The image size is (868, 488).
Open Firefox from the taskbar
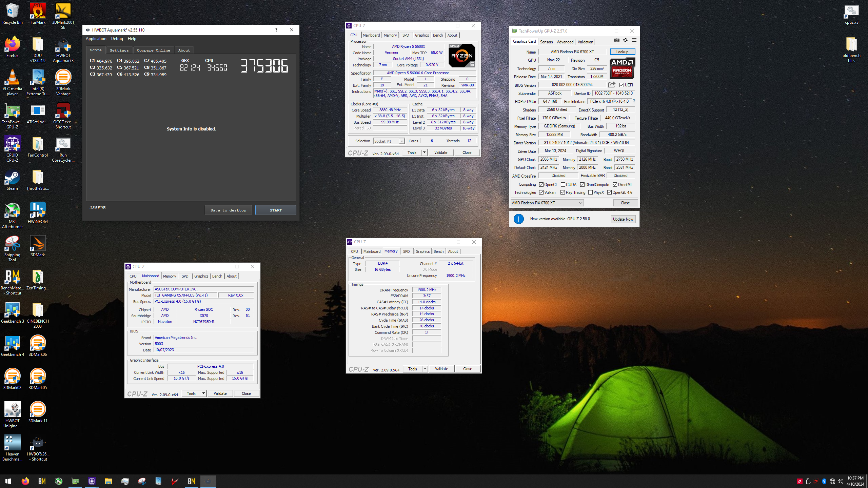[x=25, y=481]
